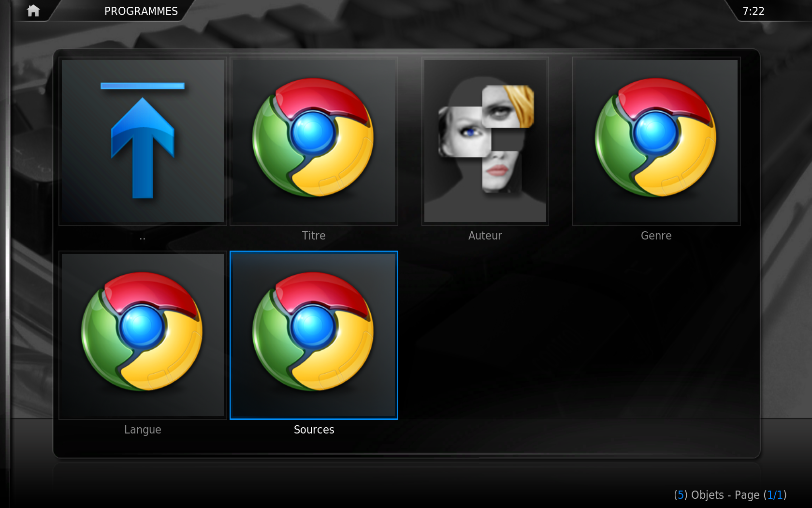This screenshot has height=508, width=812.
Task: Go to the Home screen icon
Action: pyautogui.click(x=33, y=11)
